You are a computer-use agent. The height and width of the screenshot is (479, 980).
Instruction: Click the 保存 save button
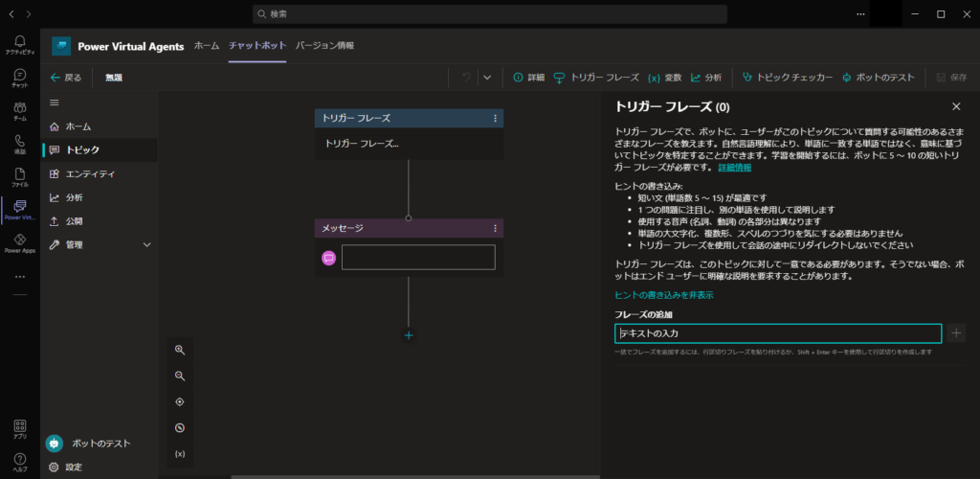click(951, 78)
